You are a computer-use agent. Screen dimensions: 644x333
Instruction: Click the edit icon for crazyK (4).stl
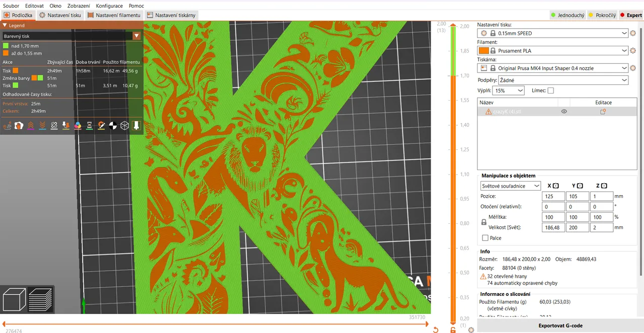coord(603,112)
